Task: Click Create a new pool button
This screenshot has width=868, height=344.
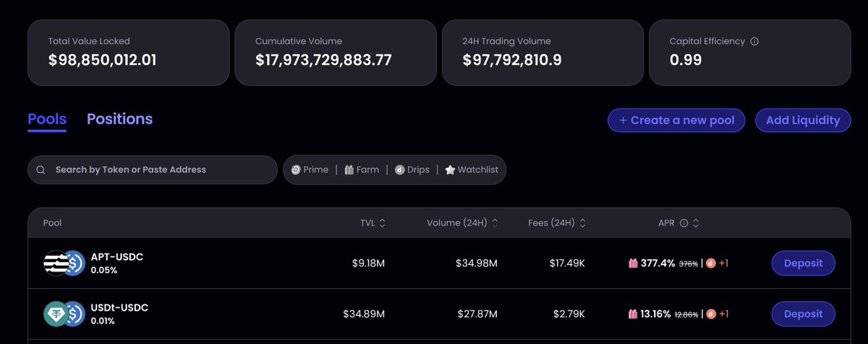Action: coord(676,120)
